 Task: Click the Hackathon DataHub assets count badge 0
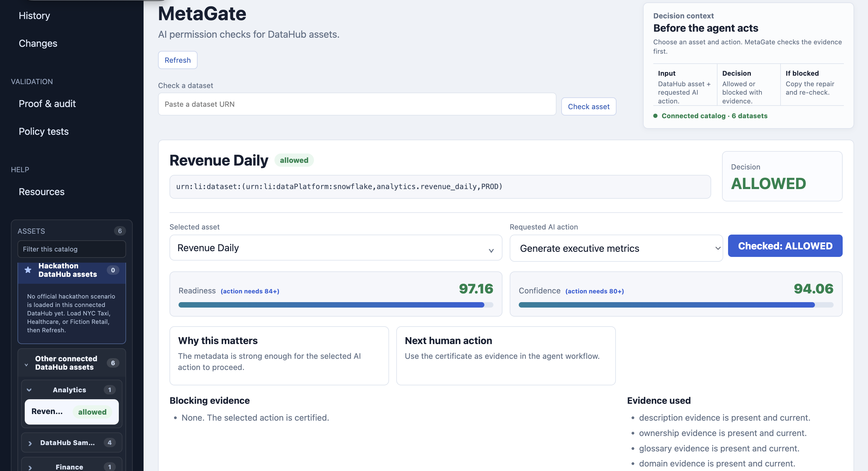pyautogui.click(x=113, y=270)
